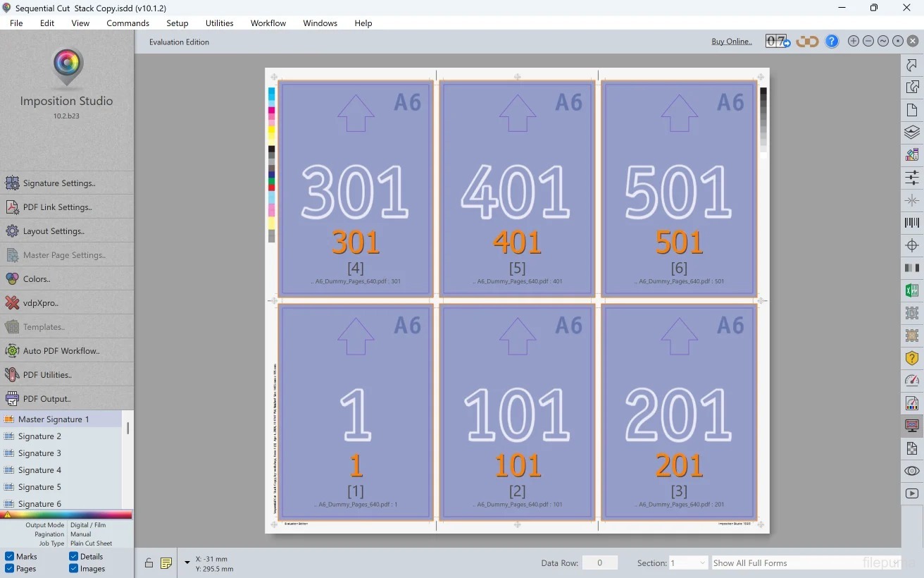The width and height of the screenshot is (924, 578).
Task: Click the coordinates dropdown arrow
Action: point(187,562)
